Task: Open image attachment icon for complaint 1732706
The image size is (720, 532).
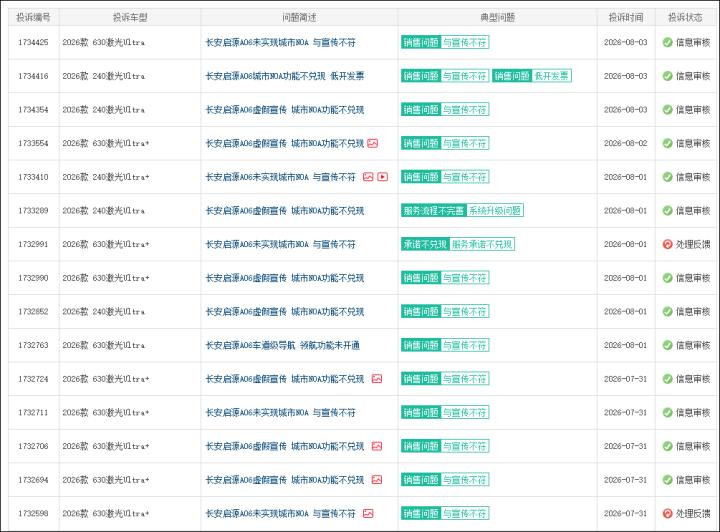Action: pos(377,446)
